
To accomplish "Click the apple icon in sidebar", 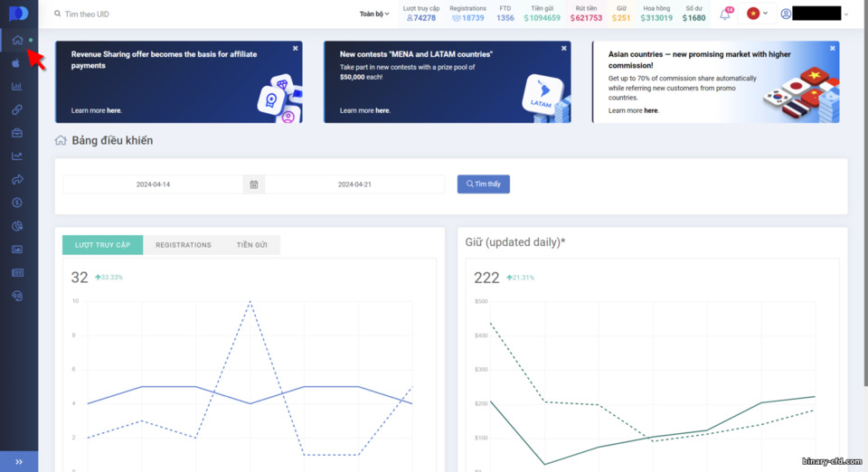I will pos(16,63).
